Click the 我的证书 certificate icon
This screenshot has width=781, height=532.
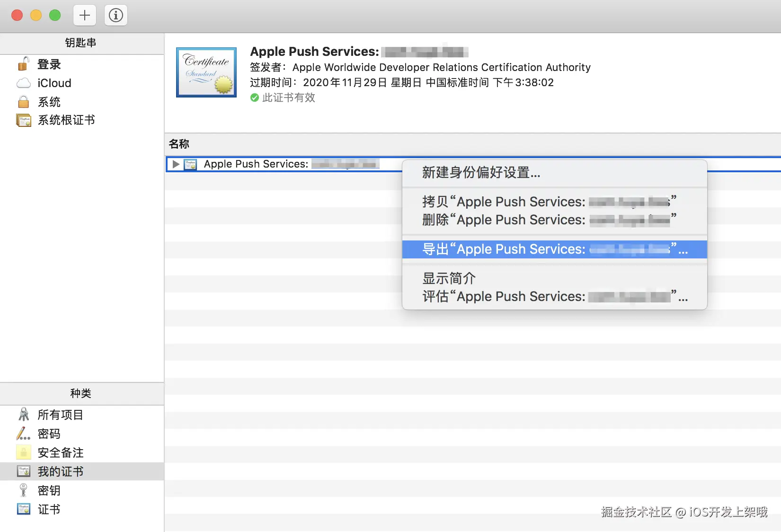pos(24,471)
